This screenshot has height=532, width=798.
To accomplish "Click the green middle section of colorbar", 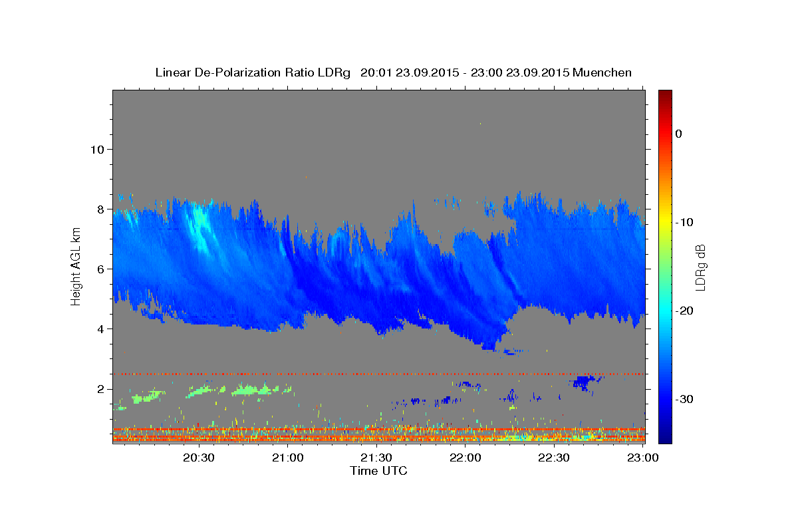I will coord(665,266).
